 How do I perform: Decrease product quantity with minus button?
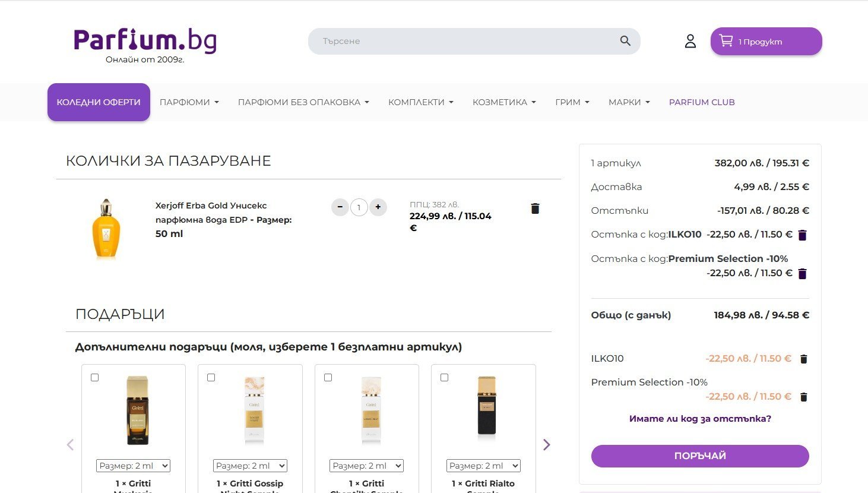pyautogui.click(x=340, y=207)
